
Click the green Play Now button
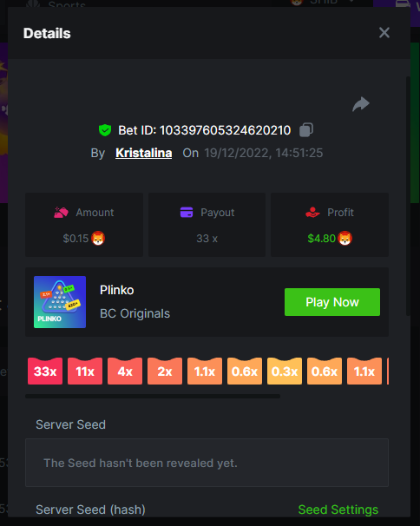tap(332, 302)
